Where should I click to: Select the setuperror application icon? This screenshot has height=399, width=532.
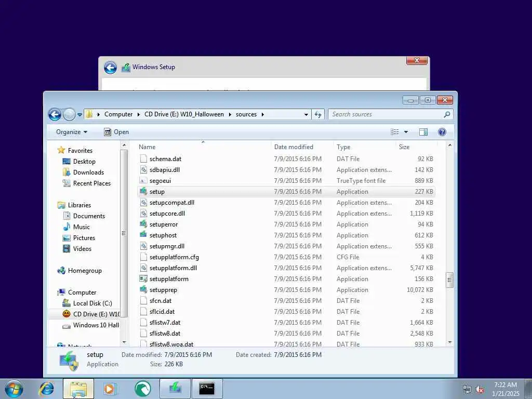(143, 224)
